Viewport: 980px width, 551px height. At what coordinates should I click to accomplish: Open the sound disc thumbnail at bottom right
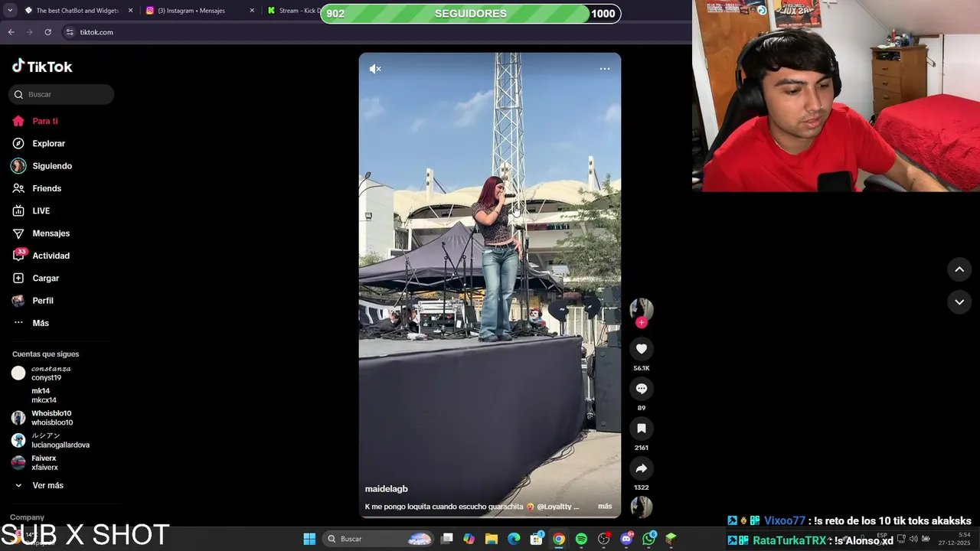(642, 507)
